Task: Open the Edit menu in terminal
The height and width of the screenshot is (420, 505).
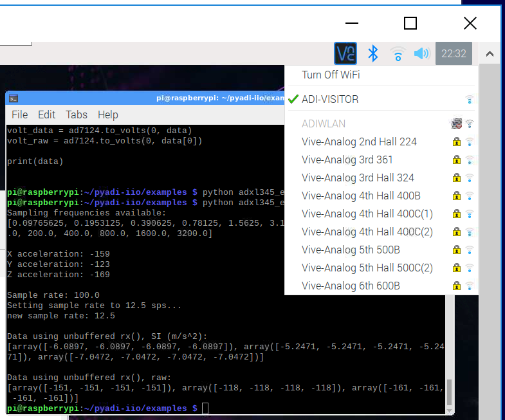Action: click(x=47, y=115)
